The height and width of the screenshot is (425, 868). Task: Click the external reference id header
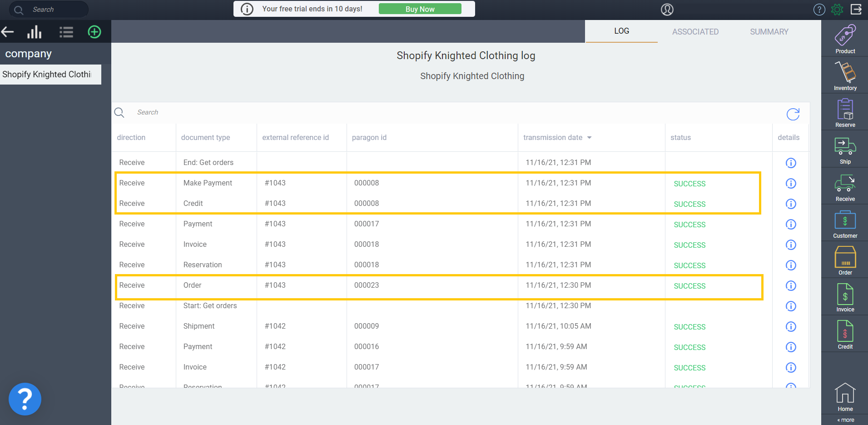tap(295, 137)
